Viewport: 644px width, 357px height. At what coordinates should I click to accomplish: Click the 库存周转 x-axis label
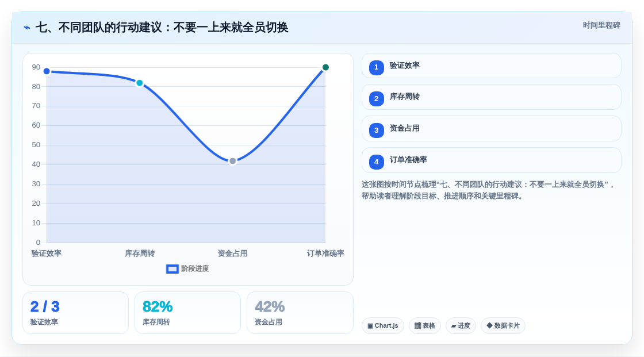[x=140, y=254]
